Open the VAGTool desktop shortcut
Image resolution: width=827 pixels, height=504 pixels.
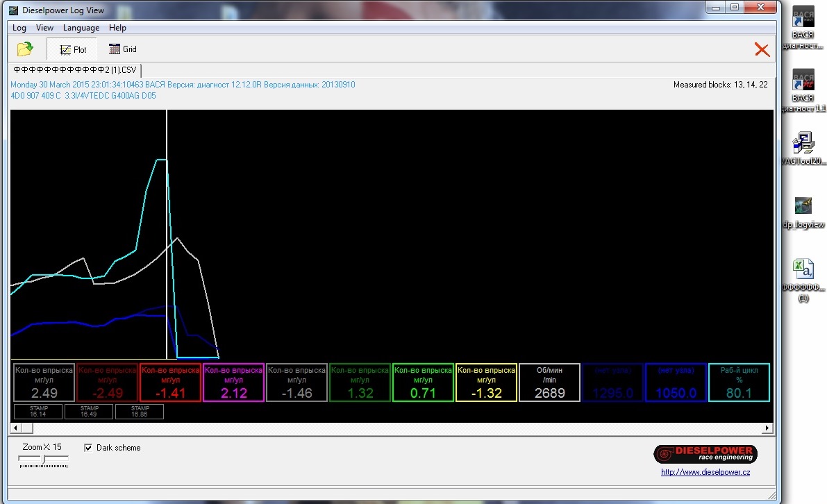803,148
